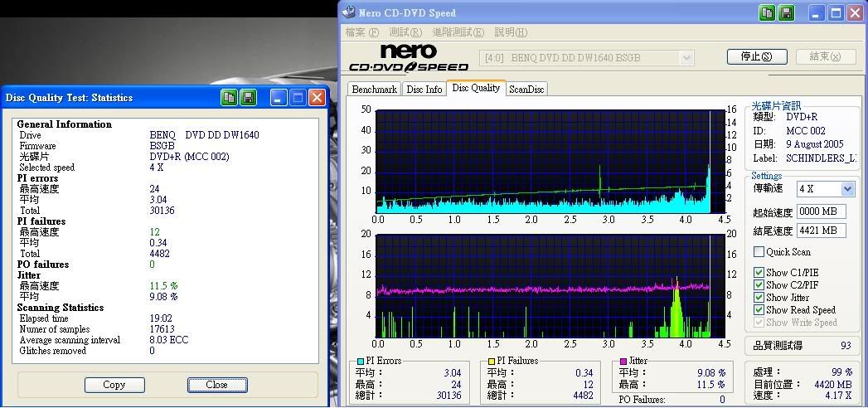
Task: Click the date 9 August 2005
Action: 815,144
